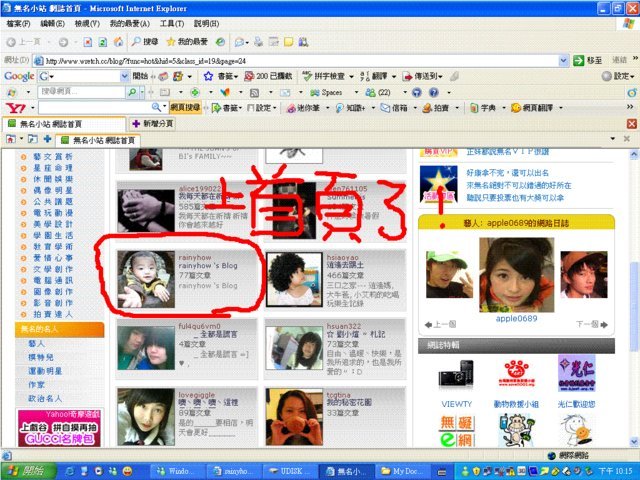Open the 編輯(E) menu
The width and height of the screenshot is (640, 480).
coord(52,24)
